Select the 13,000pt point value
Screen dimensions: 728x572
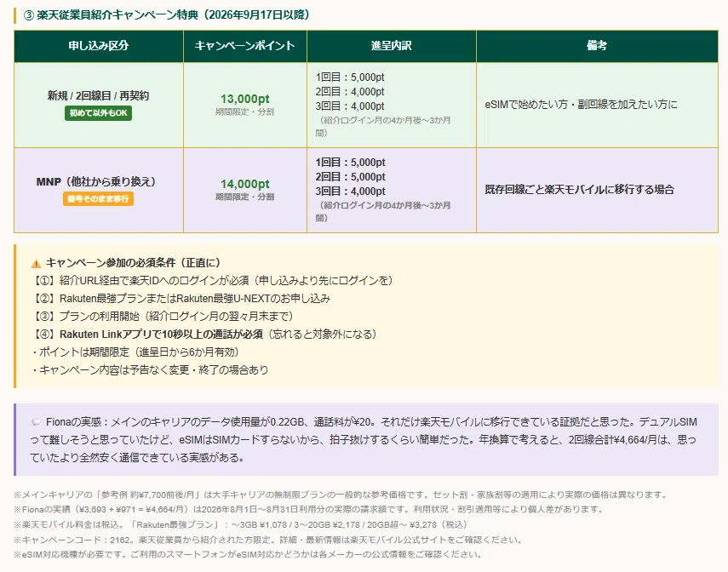pyautogui.click(x=245, y=99)
